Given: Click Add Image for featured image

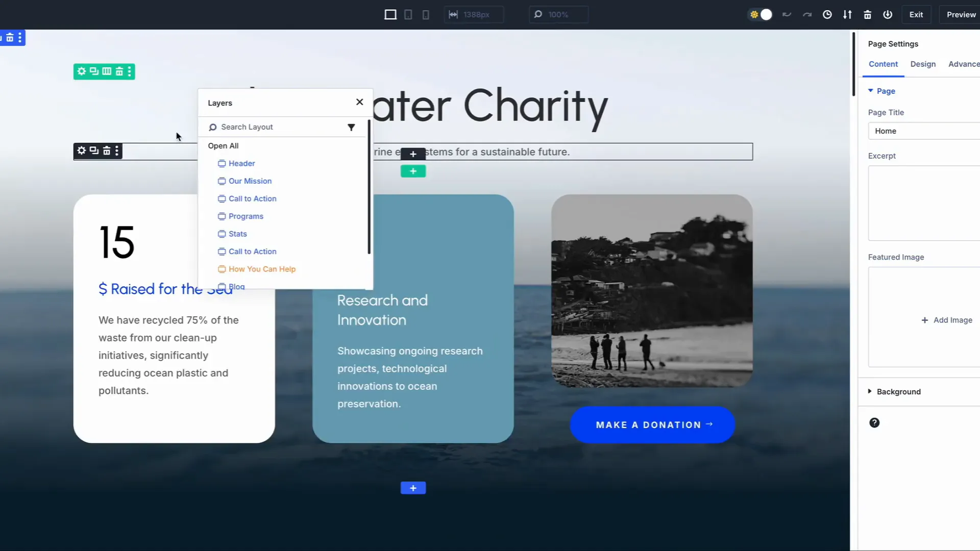Looking at the screenshot, I should [947, 320].
